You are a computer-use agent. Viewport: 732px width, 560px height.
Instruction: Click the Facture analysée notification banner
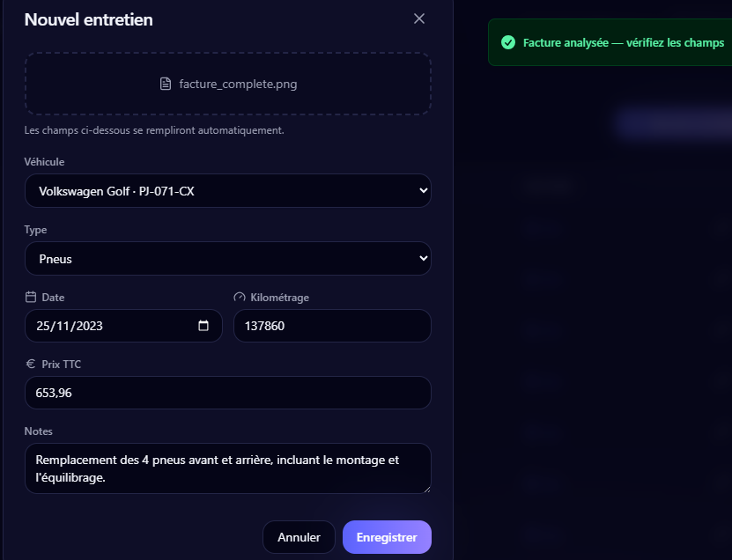(610, 42)
